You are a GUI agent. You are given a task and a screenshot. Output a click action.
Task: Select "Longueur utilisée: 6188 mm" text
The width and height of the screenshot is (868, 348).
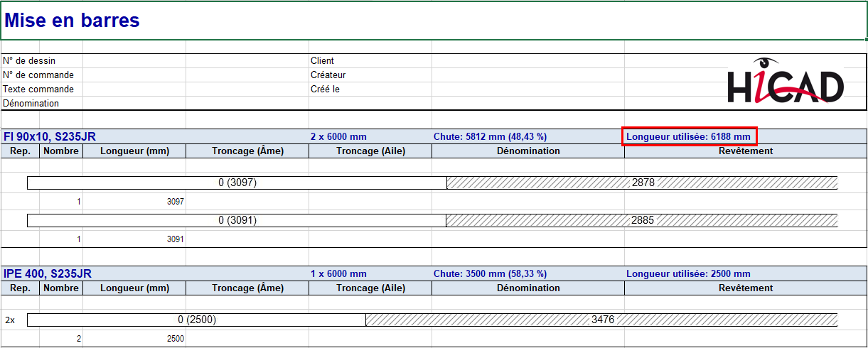[x=688, y=136]
